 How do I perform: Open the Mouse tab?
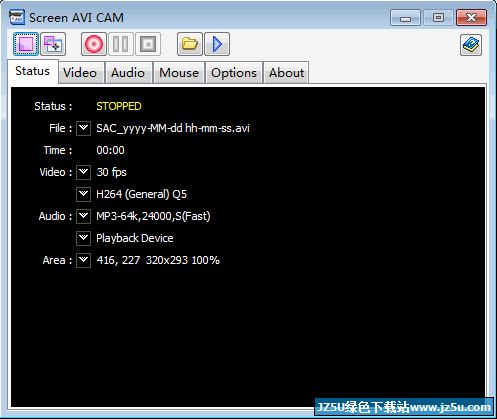pos(179,73)
